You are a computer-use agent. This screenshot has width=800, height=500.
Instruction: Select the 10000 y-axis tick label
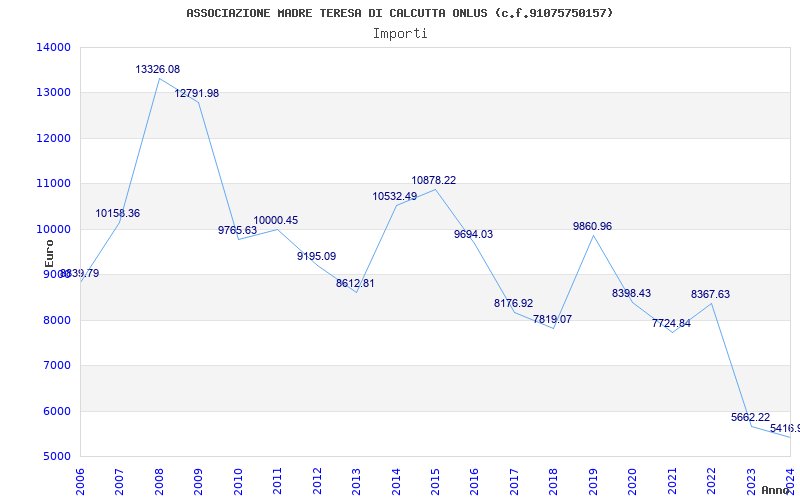(x=54, y=229)
